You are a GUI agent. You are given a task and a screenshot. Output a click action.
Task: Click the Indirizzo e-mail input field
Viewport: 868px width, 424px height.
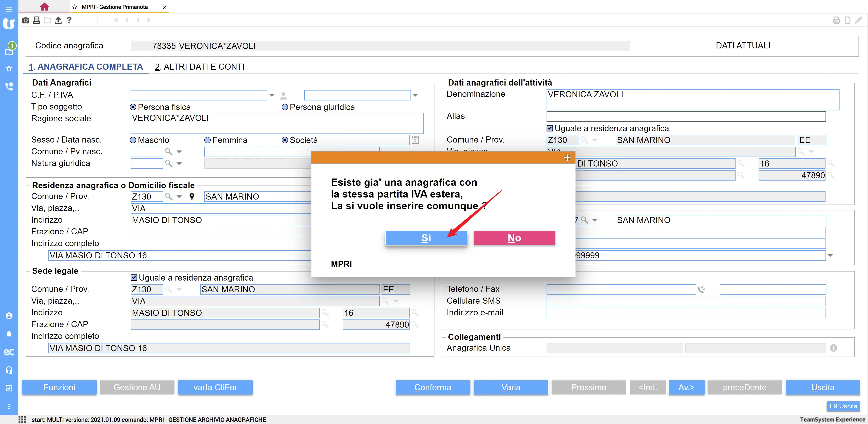pos(686,313)
